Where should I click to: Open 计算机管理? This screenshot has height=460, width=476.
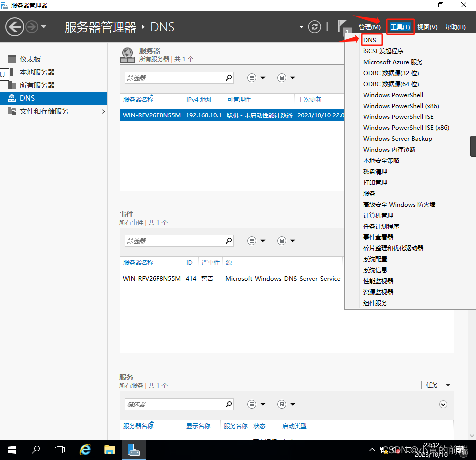(x=378, y=215)
